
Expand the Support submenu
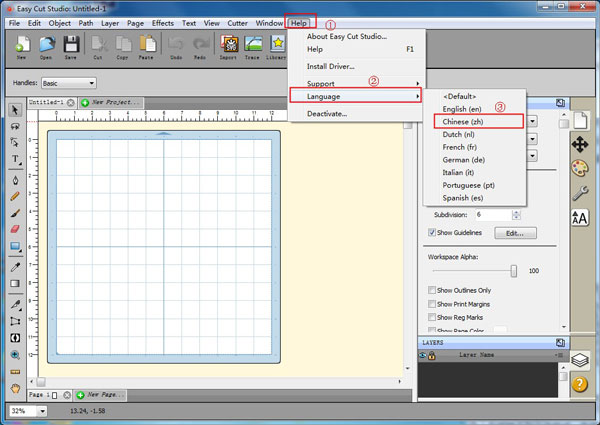[x=356, y=83]
